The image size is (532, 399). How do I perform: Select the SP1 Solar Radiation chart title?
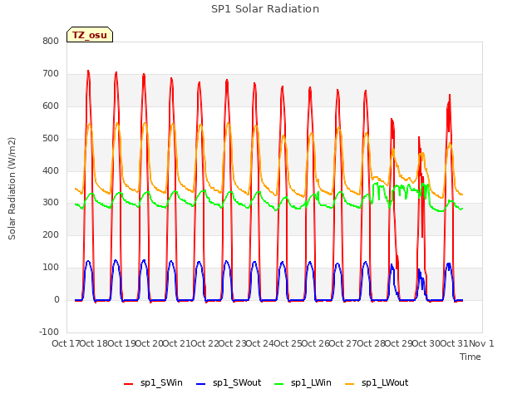265,9
